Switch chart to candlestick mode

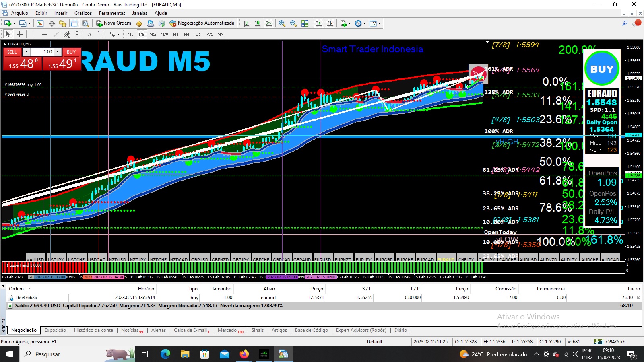258,23
